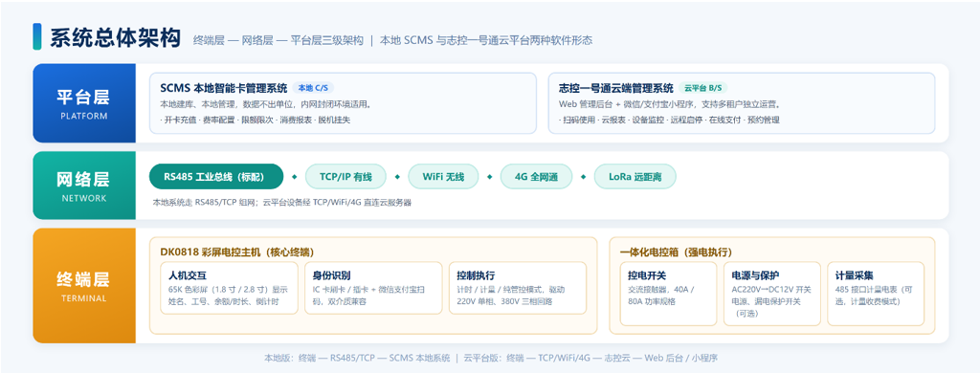Click the feature line starting 扫码使用

click(x=669, y=120)
